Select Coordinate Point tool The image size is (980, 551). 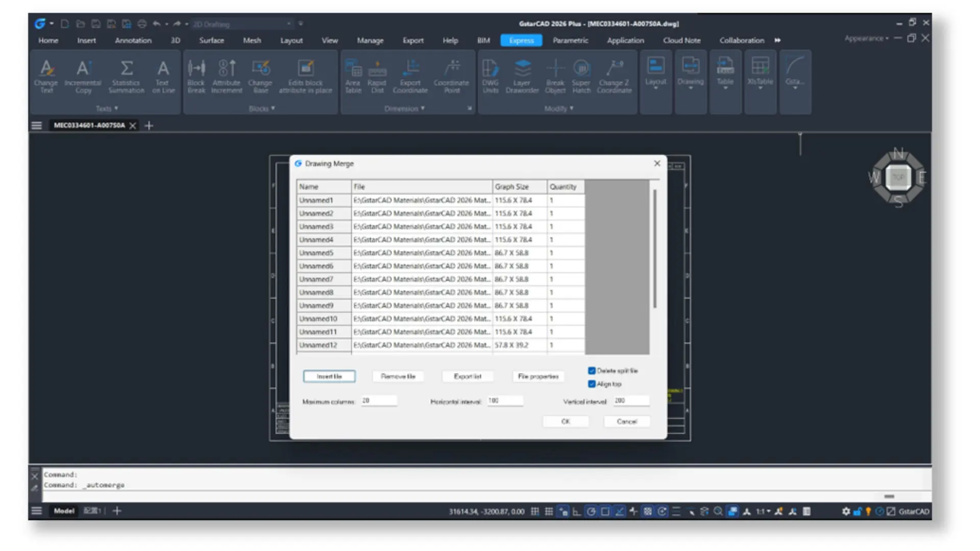(452, 77)
